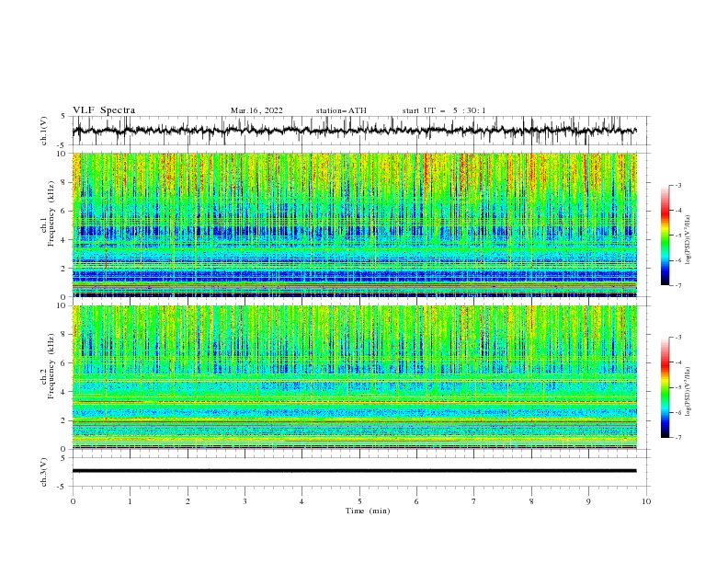This screenshot has height=563, width=728.
Task: Click the -4 label on ch.2 colorbar
Action: (678, 362)
